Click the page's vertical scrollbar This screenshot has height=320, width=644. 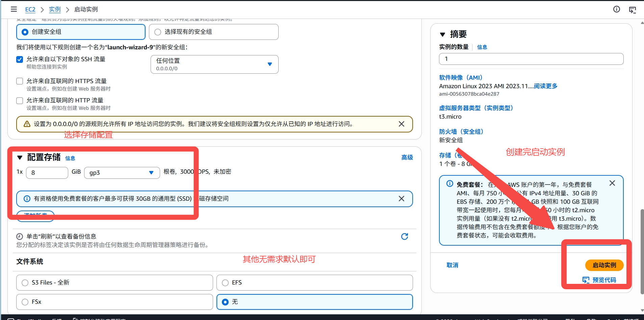642,252
